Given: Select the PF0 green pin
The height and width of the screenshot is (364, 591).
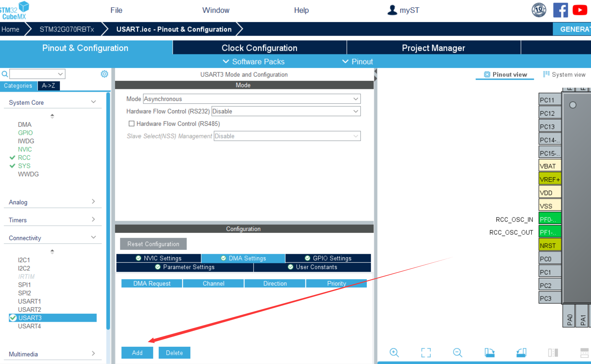Looking at the screenshot, I should (x=549, y=219).
